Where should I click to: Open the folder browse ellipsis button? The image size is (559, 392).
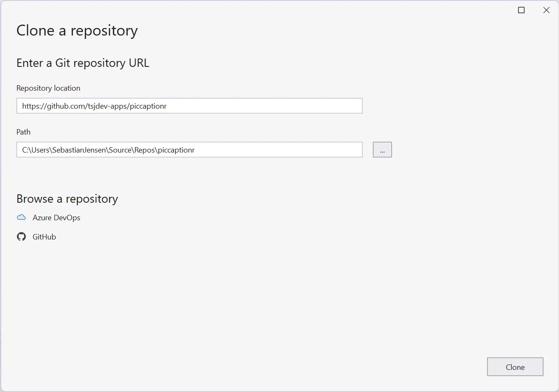point(382,150)
